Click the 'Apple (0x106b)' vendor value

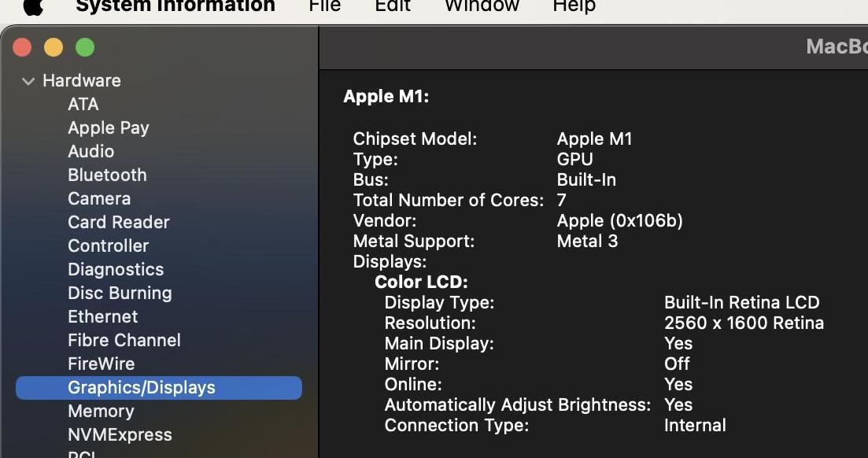click(619, 221)
